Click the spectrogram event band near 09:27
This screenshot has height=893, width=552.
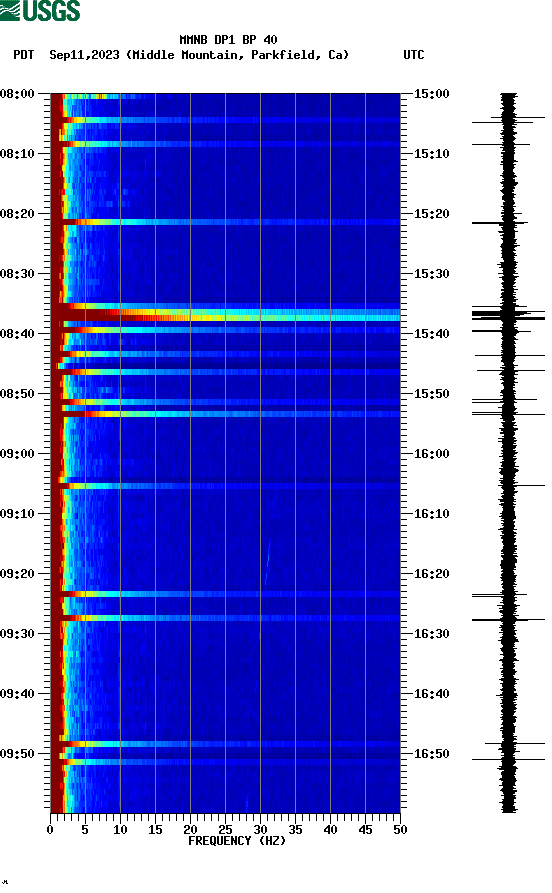pyautogui.click(x=226, y=618)
